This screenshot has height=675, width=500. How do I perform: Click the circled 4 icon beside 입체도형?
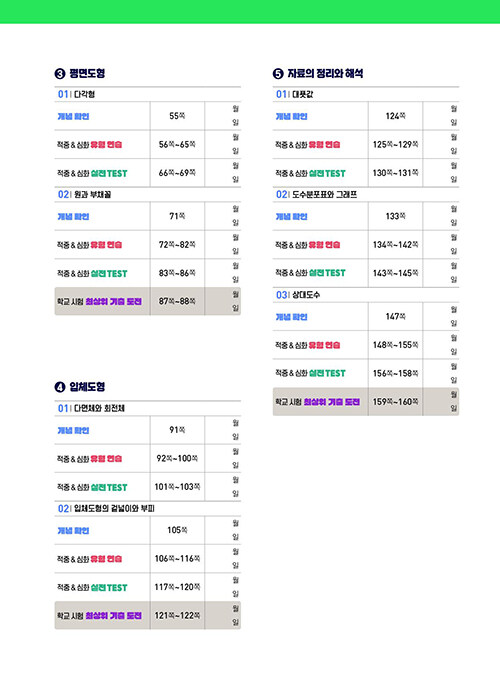60,387
